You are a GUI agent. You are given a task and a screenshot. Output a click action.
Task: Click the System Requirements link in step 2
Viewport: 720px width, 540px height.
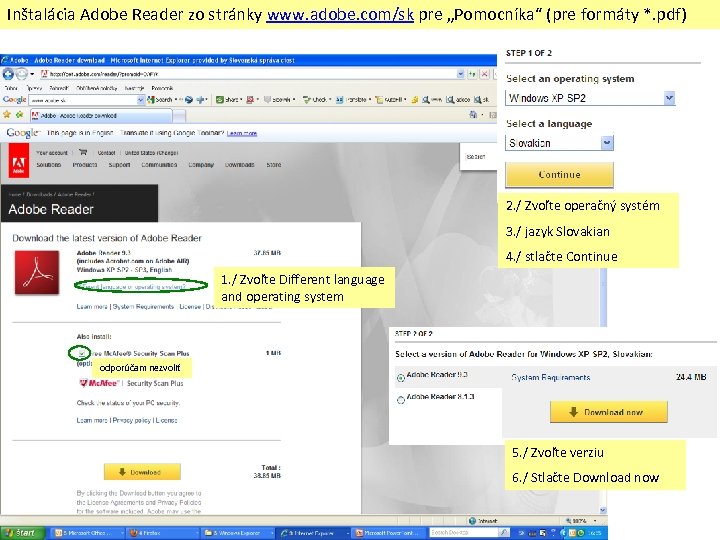[551, 377]
